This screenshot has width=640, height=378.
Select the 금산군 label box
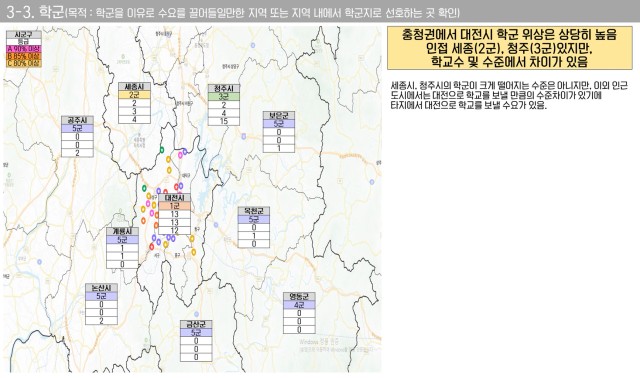[196, 325]
